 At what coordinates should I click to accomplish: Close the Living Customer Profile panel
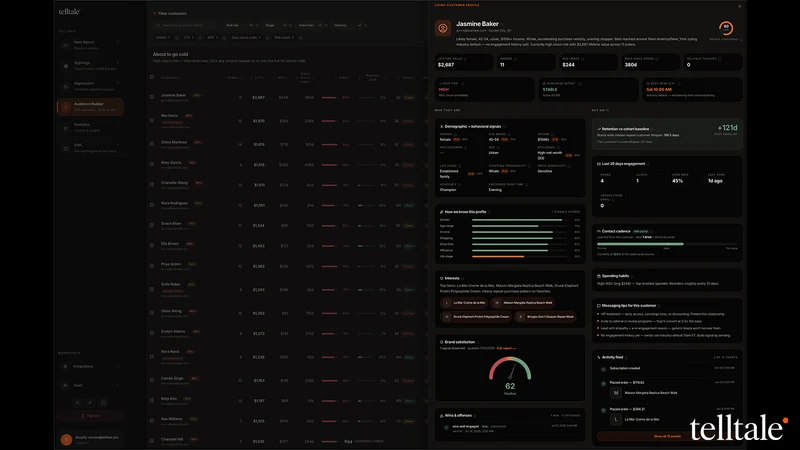[x=739, y=7]
